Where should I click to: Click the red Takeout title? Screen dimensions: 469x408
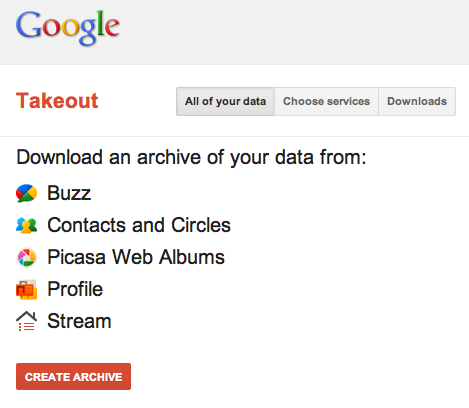click(x=57, y=101)
